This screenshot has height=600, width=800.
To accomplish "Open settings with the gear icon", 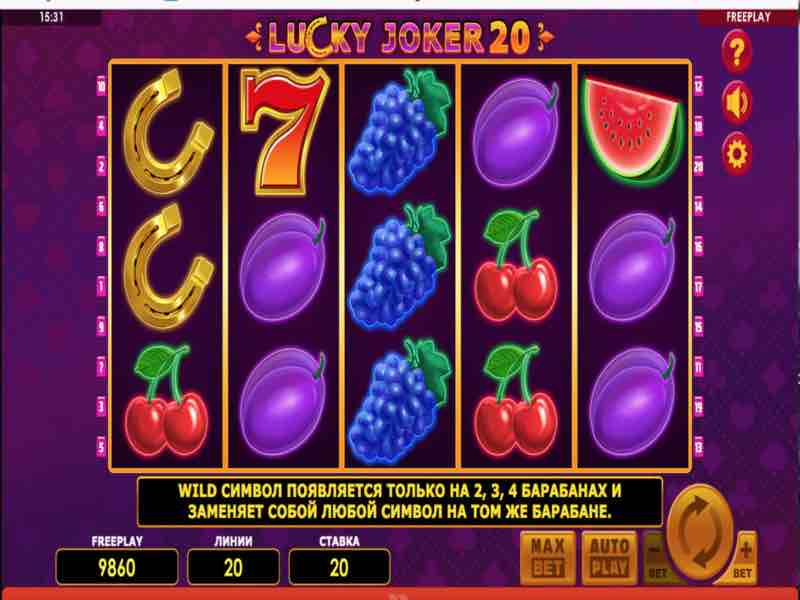I will click(x=736, y=153).
